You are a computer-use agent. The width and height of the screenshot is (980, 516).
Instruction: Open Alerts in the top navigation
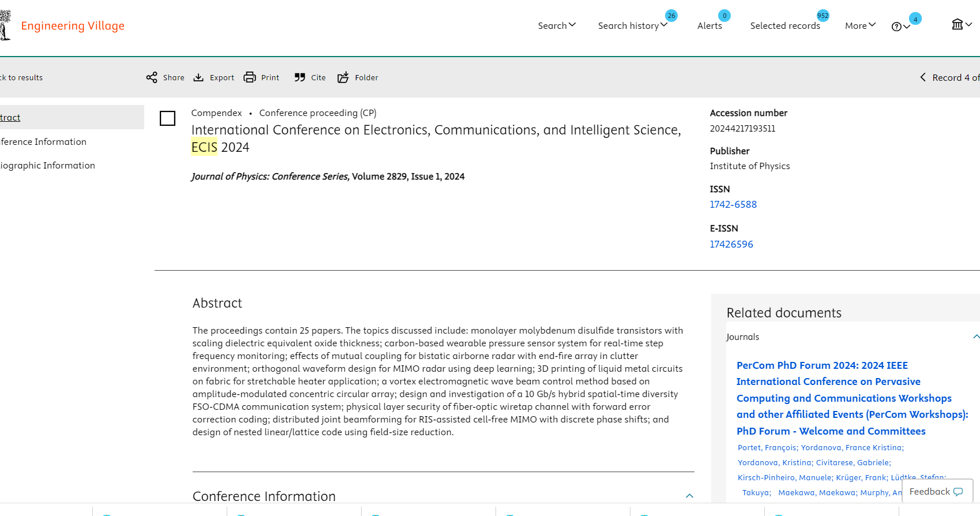pos(709,25)
